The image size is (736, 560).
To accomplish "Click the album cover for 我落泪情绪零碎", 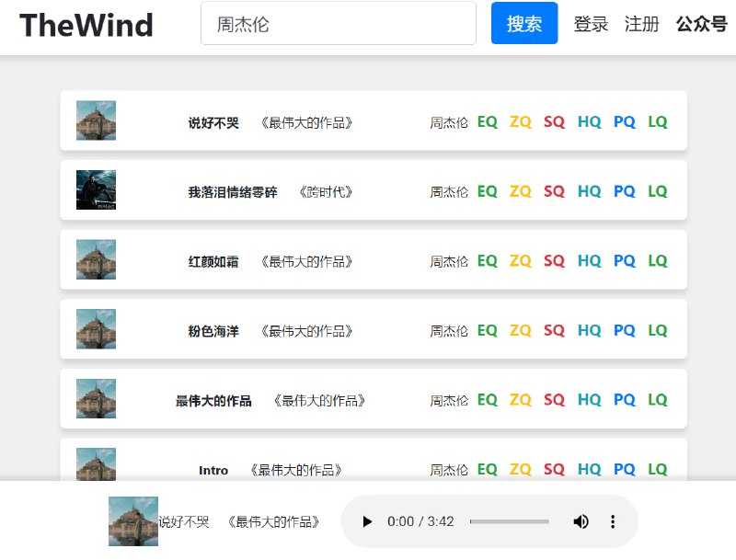I will pyautogui.click(x=97, y=190).
